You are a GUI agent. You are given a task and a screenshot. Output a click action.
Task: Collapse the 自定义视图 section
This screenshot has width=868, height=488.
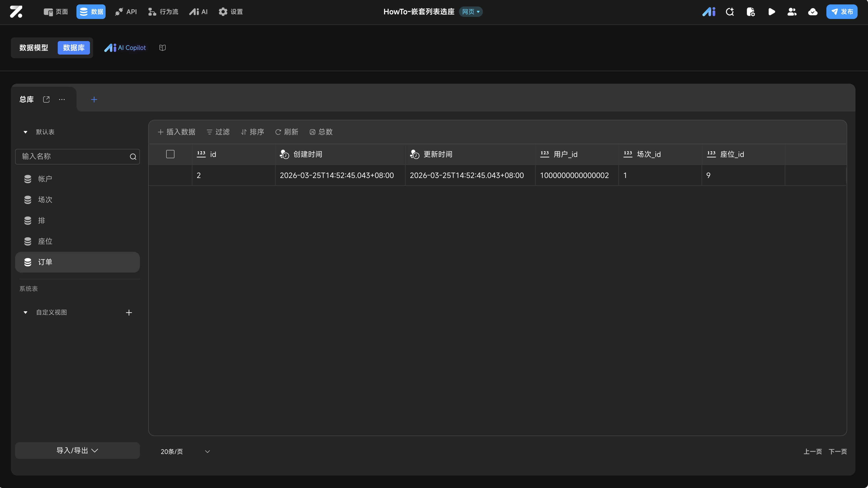[25, 313]
